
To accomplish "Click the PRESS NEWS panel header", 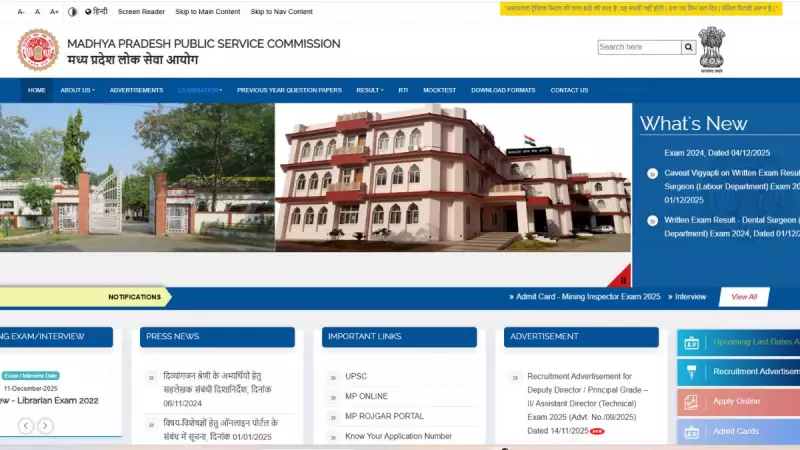I will click(217, 337).
